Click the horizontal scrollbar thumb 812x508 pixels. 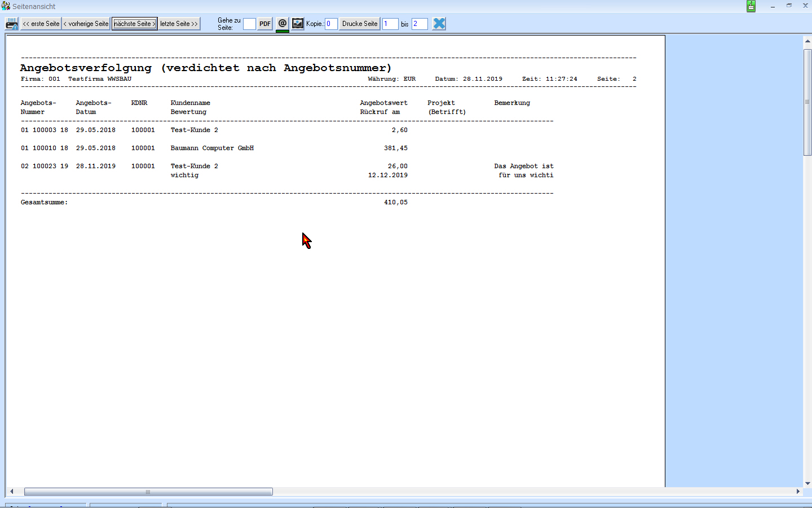(x=148, y=492)
